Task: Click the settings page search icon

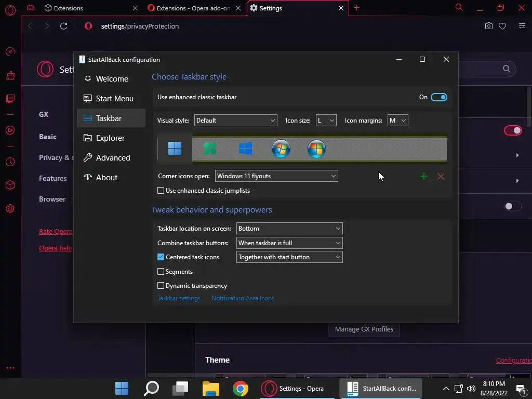Action: [x=507, y=69]
